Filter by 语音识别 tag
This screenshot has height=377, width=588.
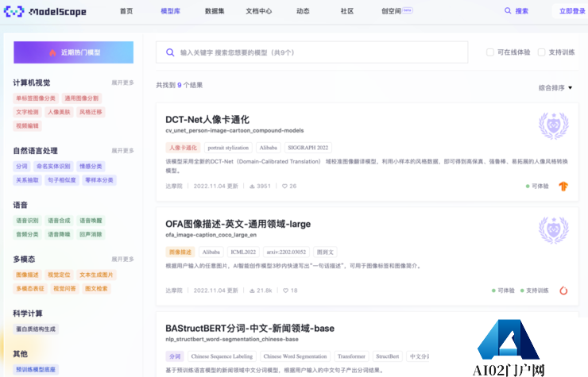coord(27,221)
